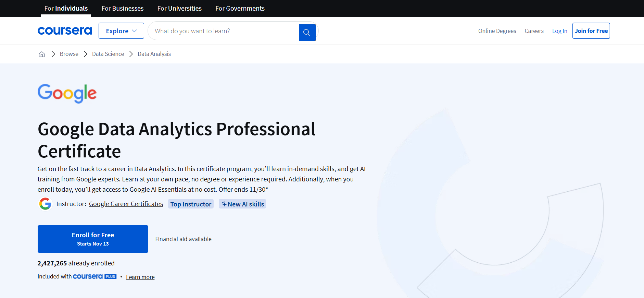
Task: Click the Google Data Analytics Professional Certificate heading
Action: pyautogui.click(x=177, y=140)
